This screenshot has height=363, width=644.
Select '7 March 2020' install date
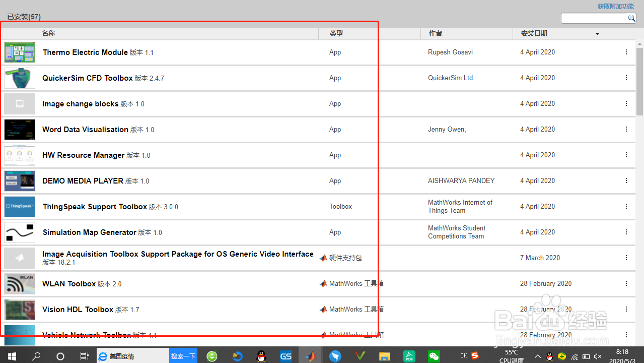tap(540, 258)
